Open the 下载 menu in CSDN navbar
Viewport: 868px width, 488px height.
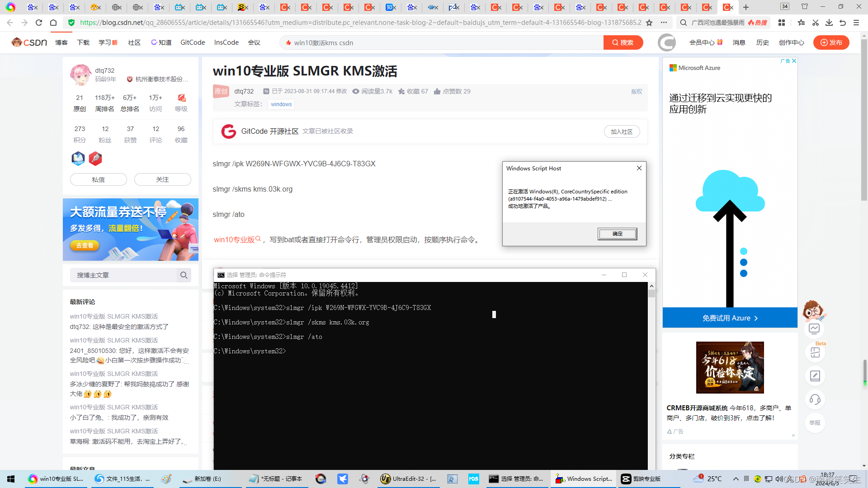tap(83, 42)
